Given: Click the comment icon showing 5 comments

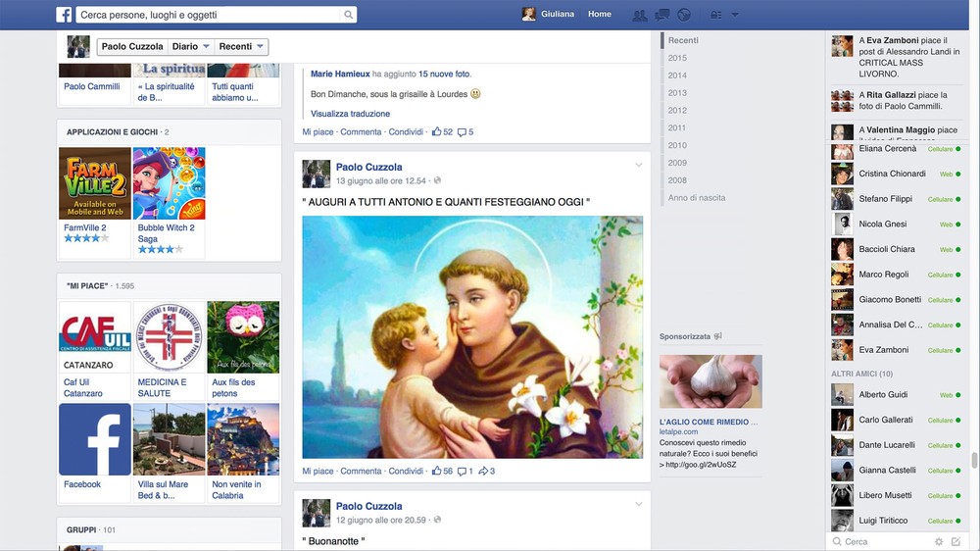Looking at the screenshot, I should [x=462, y=132].
